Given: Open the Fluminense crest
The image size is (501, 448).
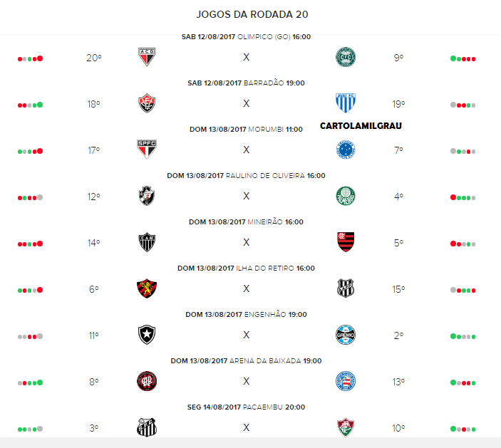Looking at the screenshot, I should pyautogui.click(x=346, y=427).
